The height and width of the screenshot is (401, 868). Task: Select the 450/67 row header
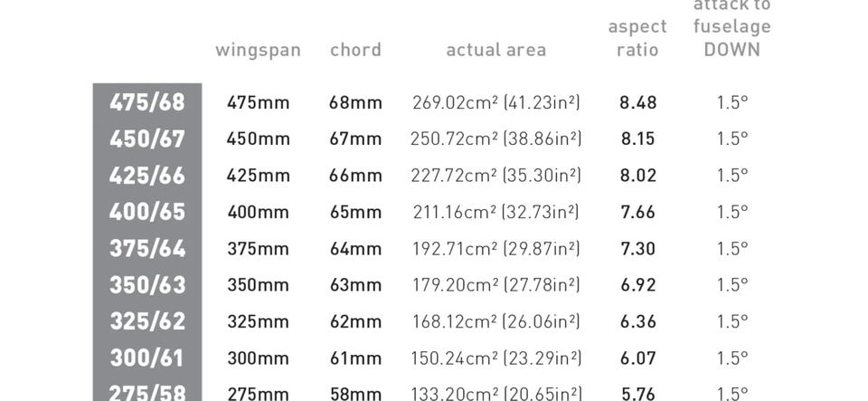[x=147, y=138]
